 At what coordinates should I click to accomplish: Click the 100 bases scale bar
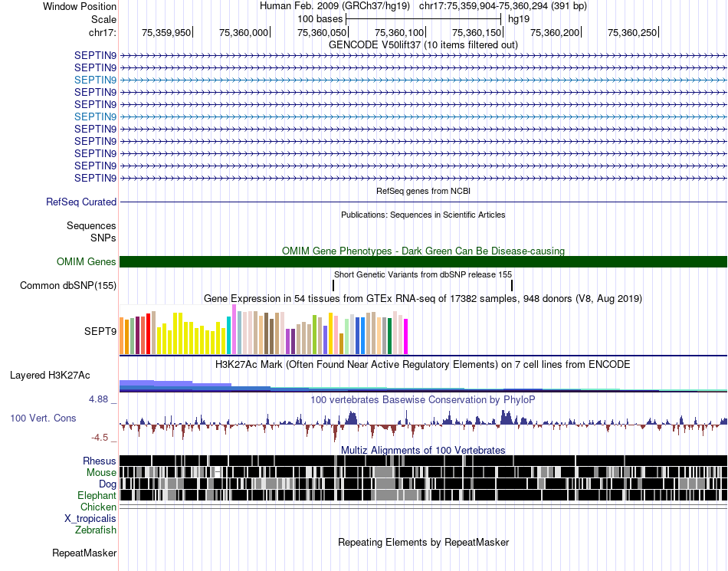[424, 19]
